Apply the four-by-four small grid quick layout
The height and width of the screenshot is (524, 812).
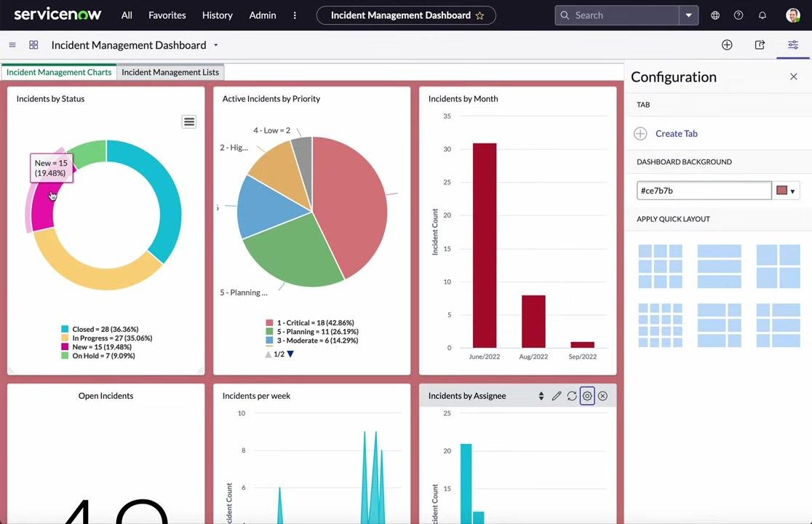[660, 325]
